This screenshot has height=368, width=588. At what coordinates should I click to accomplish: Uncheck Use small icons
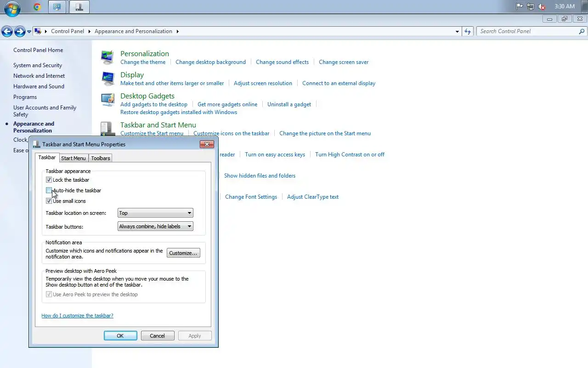(49, 201)
